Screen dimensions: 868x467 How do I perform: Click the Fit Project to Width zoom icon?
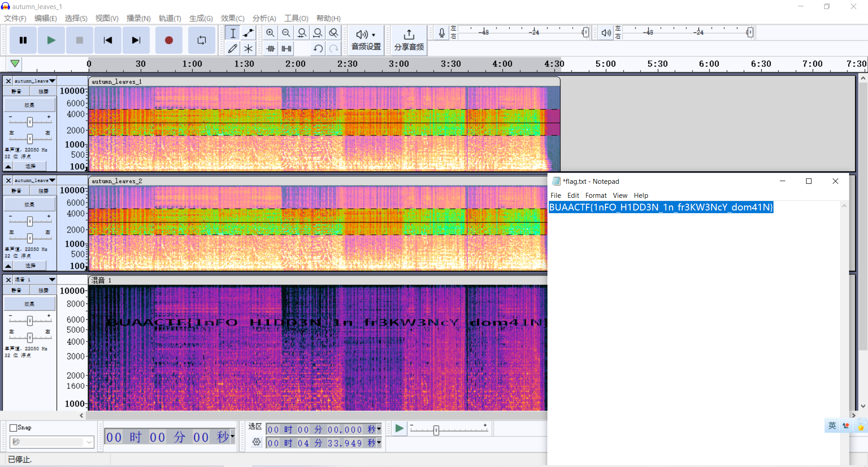[318, 33]
